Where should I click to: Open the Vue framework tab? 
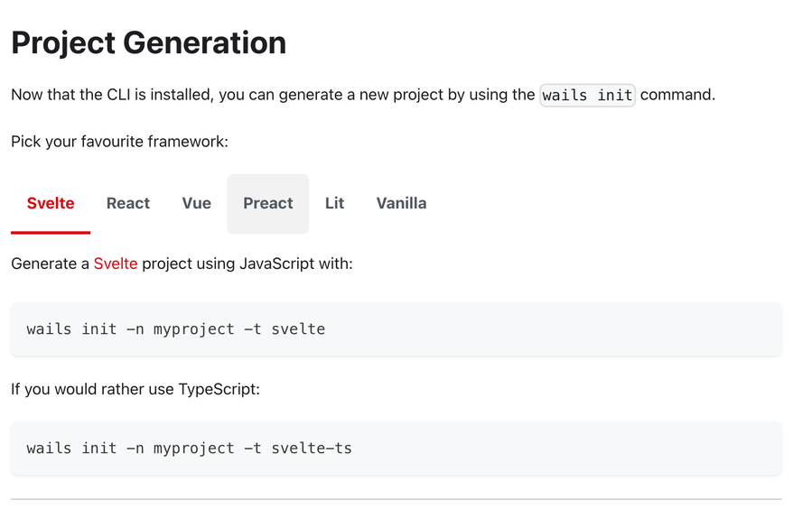point(196,203)
